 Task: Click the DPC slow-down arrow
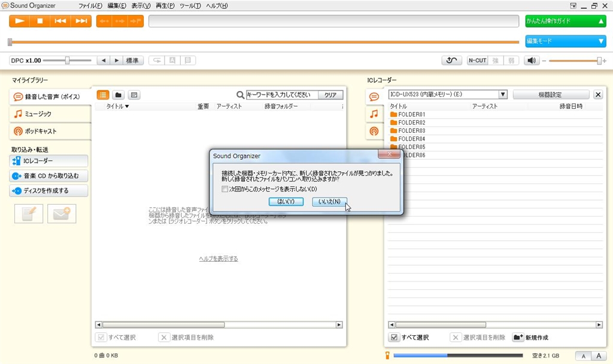pos(103,60)
